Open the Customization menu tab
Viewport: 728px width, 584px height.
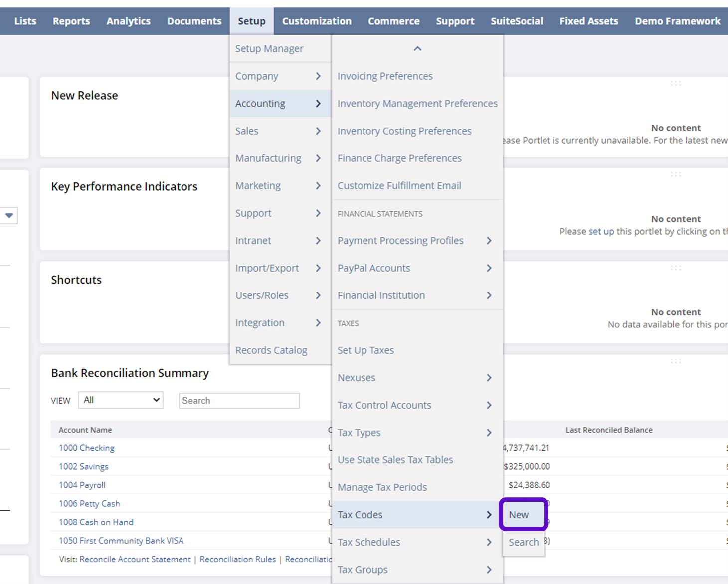click(x=317, y=21)
